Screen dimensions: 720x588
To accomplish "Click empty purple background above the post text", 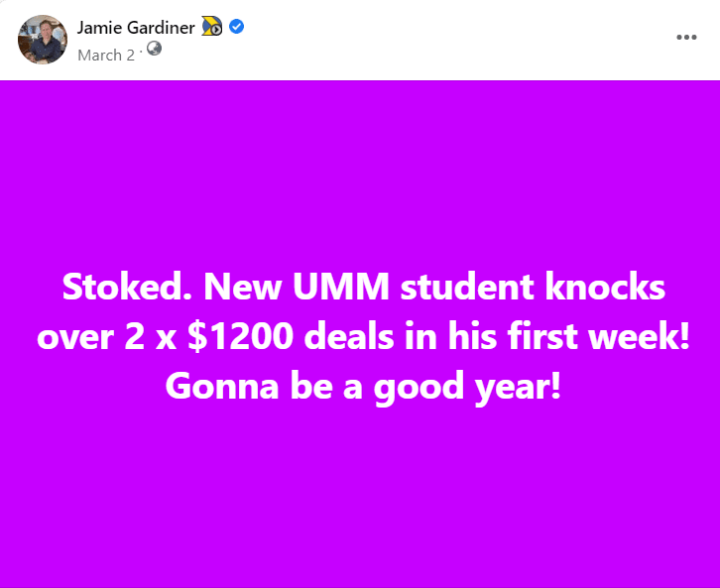I will click(x=360, y=175).
